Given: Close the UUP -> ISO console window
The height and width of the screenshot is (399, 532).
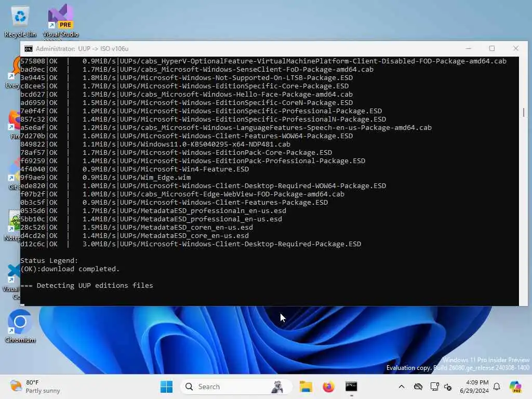Looking at the screenshot, I should (x=516, y=48).
